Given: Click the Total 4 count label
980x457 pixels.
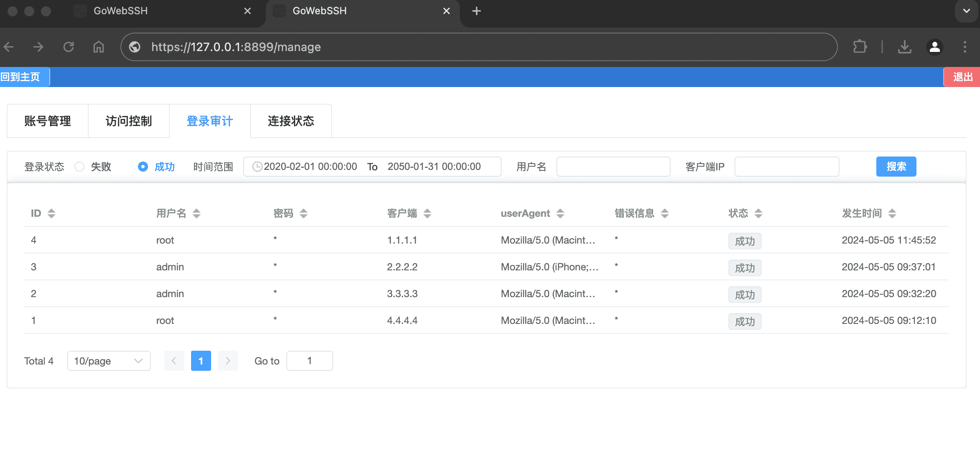Looking at the screenshot, I should (x=39, y=361).
